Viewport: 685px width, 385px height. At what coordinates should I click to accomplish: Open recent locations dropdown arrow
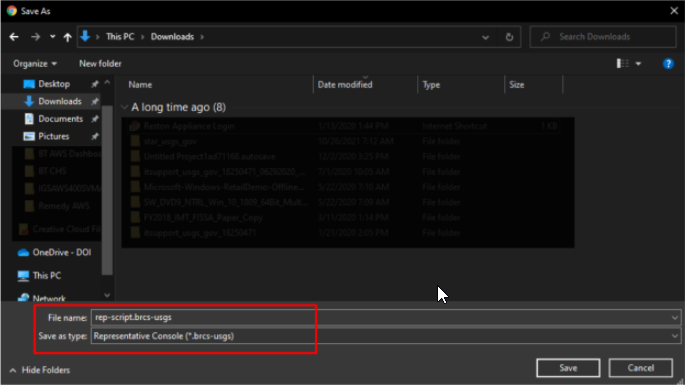coord(52,37)
